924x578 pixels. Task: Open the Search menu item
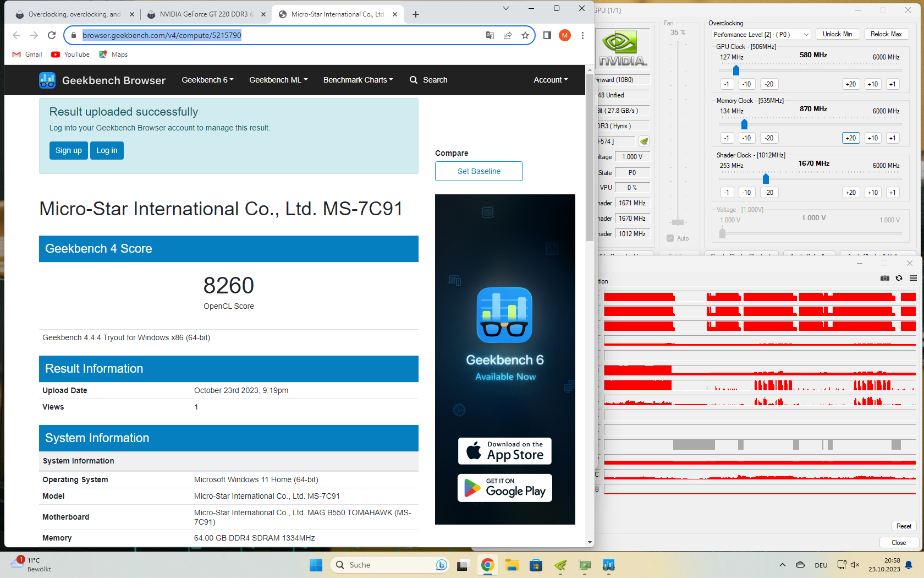[x=428, y=80]
